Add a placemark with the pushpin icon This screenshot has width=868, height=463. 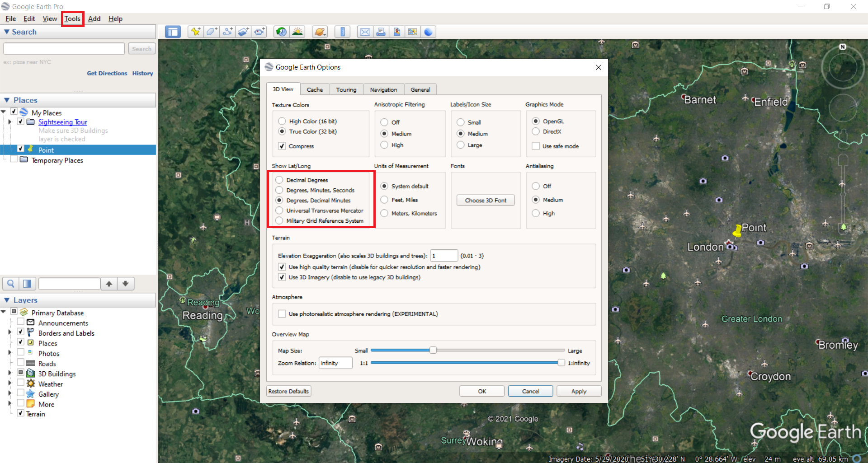(195, 32)
